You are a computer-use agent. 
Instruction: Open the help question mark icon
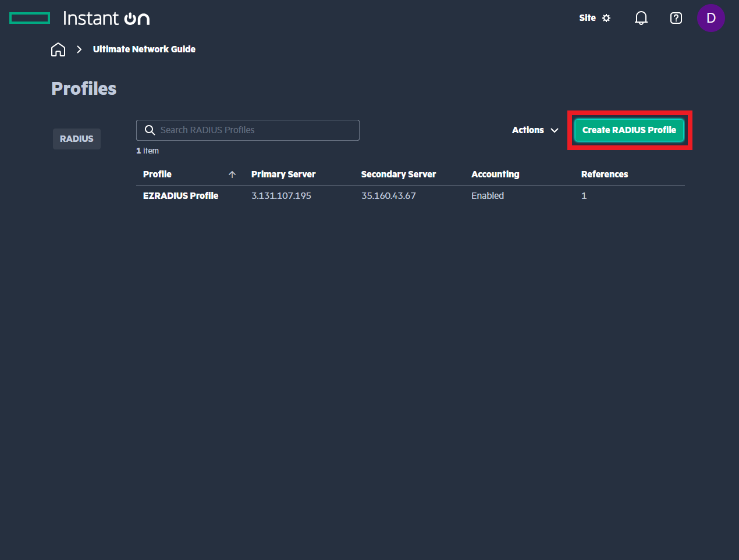point(676,18)
